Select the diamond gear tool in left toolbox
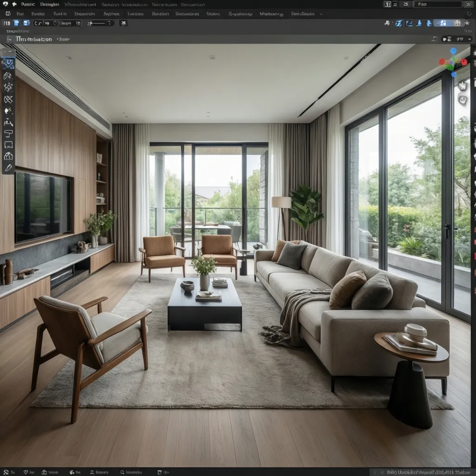 [8, 87]
